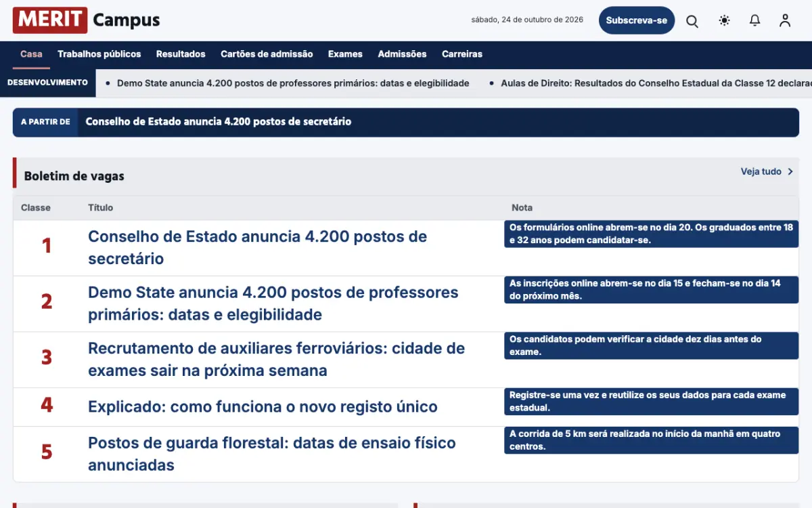Open article Demo State professores primários

(273, 303)
